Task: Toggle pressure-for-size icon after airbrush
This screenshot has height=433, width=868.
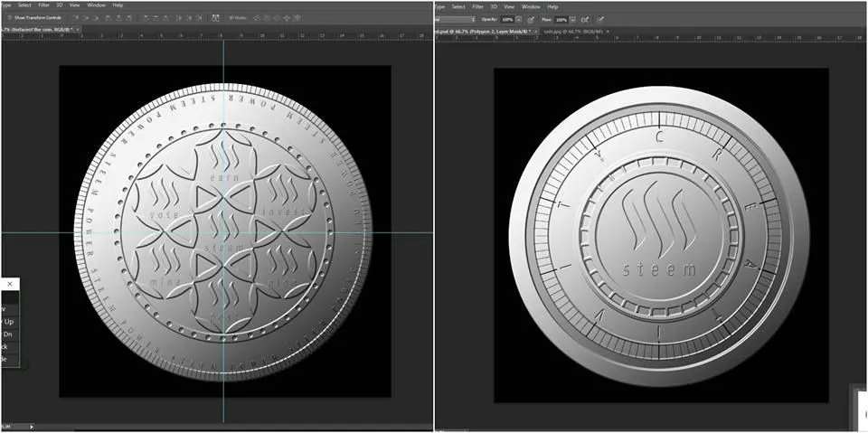Action: point(600,19)
